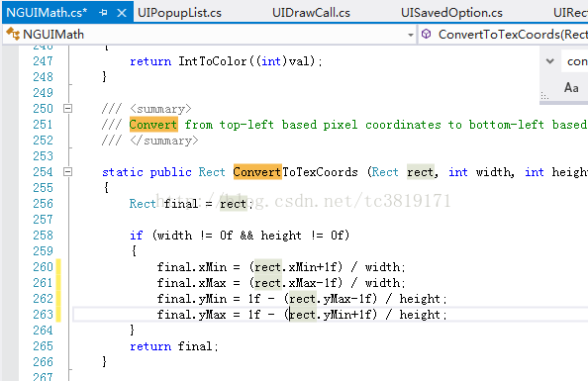588x381 pixels.
Task: Click line number 247
Action: pyautogui.click(x=43, y=61)
